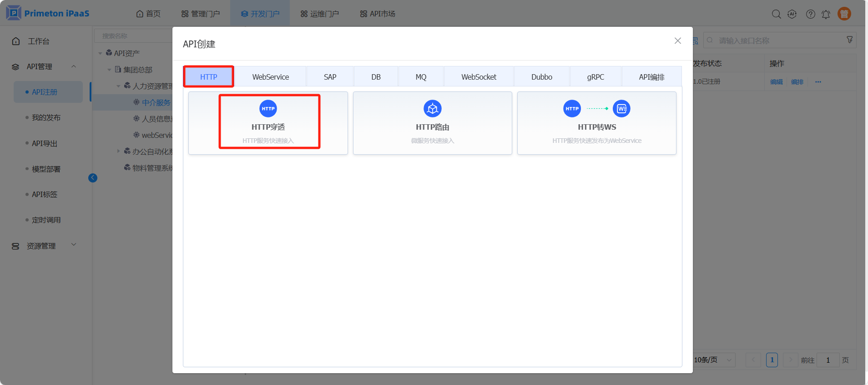The image size is (868, 385).
Task: Select 我的发布 in the sidebar
Action: click(x=46, y=118)
